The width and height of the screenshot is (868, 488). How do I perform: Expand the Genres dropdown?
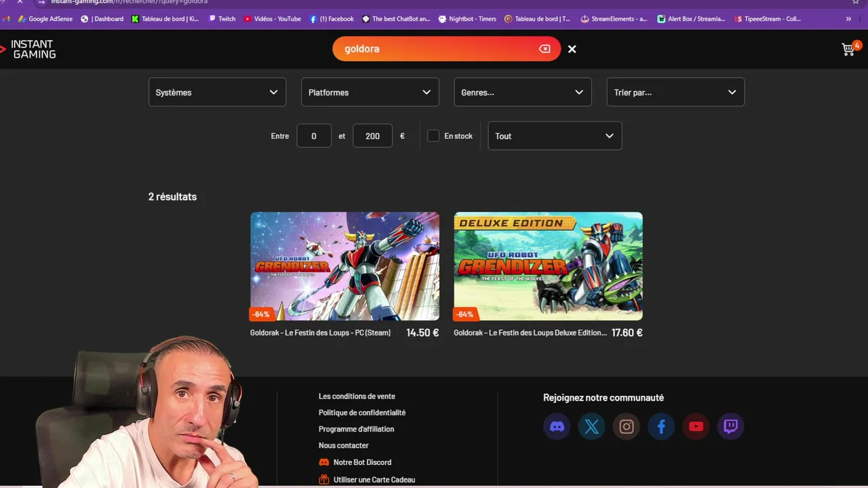coord(522,92)
